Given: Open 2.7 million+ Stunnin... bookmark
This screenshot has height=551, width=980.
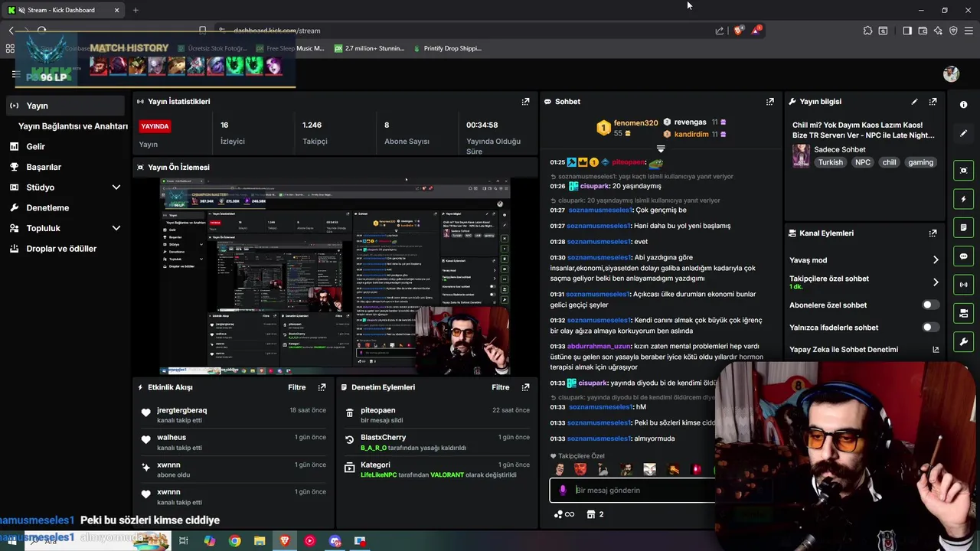Looking at the screenshot, I should (x=369, y=48).
